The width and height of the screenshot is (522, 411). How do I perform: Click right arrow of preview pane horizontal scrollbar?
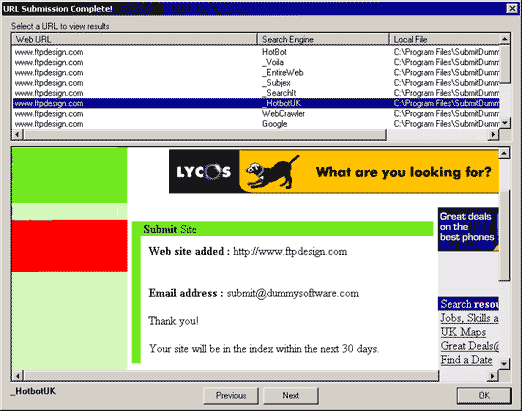(x=493, y=376)
